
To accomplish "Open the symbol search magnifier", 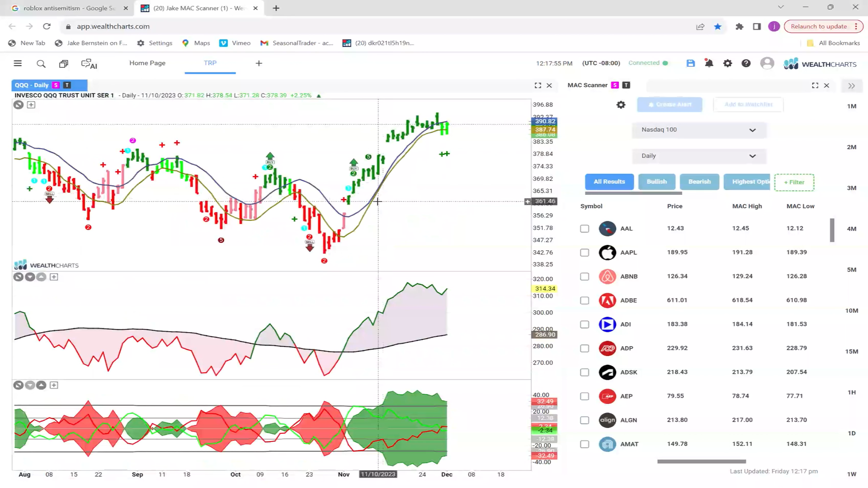I will click(41, 64).
